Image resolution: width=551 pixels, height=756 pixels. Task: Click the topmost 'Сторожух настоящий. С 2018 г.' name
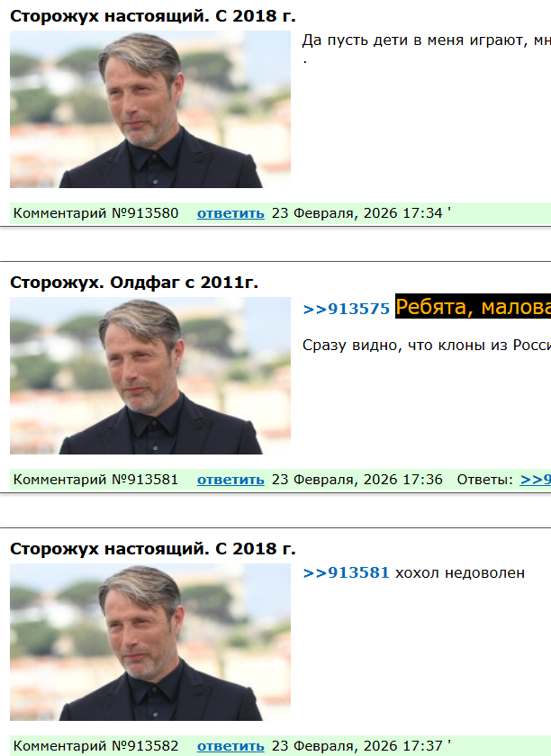(x=152, y=16)
